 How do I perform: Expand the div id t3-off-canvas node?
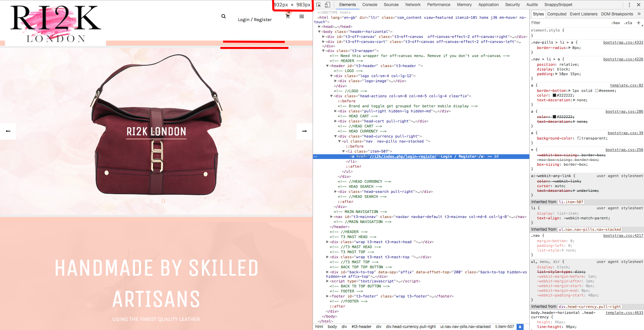click(323, 37)
